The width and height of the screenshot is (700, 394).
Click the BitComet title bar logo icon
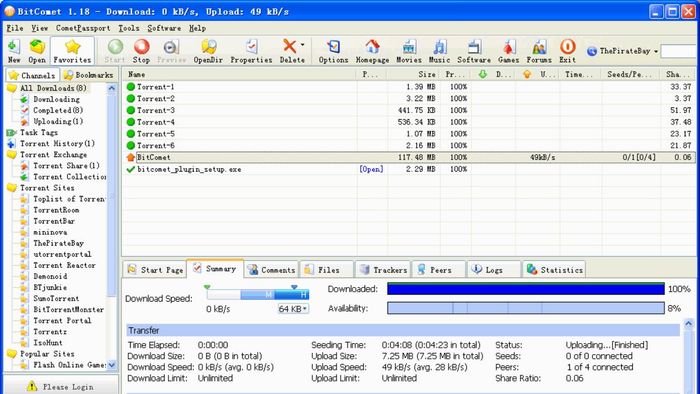[9, 11]
